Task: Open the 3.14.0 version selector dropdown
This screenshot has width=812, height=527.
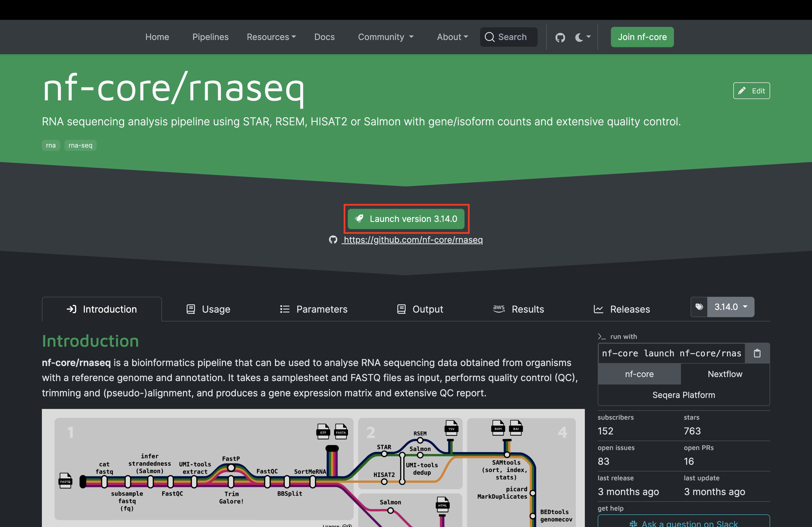Action: tap(731, 307)
